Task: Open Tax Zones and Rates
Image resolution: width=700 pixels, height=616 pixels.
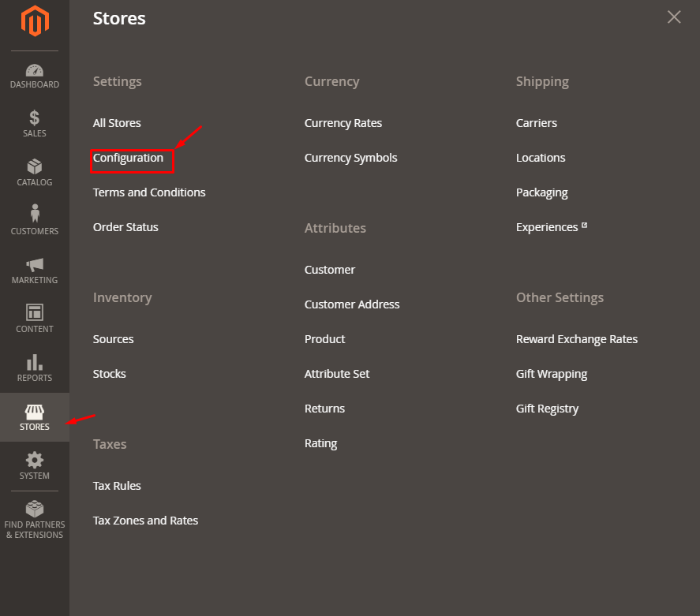Action: point(145,521)
